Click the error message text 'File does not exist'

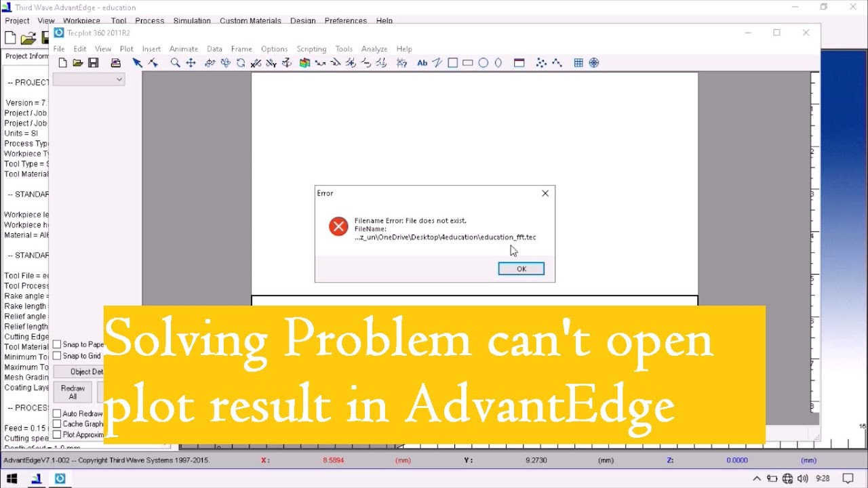(x=436, y=221)
